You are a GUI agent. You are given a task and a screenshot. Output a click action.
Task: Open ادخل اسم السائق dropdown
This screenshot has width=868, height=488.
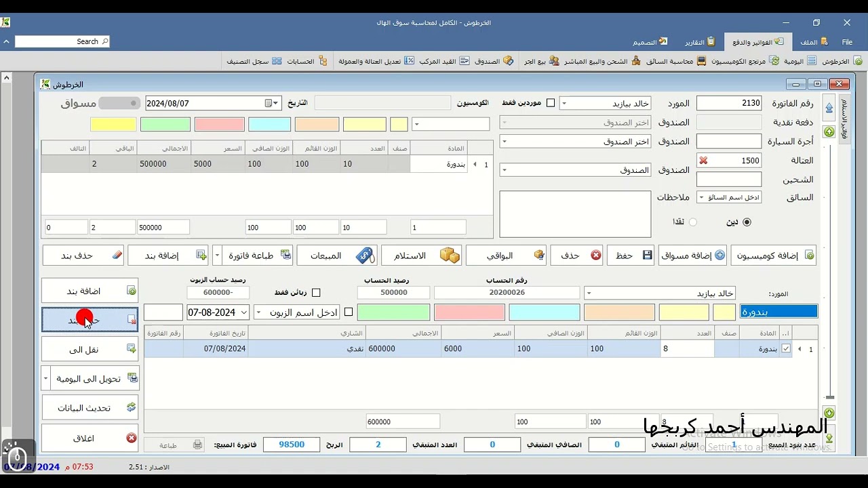[x=702, y=198]
